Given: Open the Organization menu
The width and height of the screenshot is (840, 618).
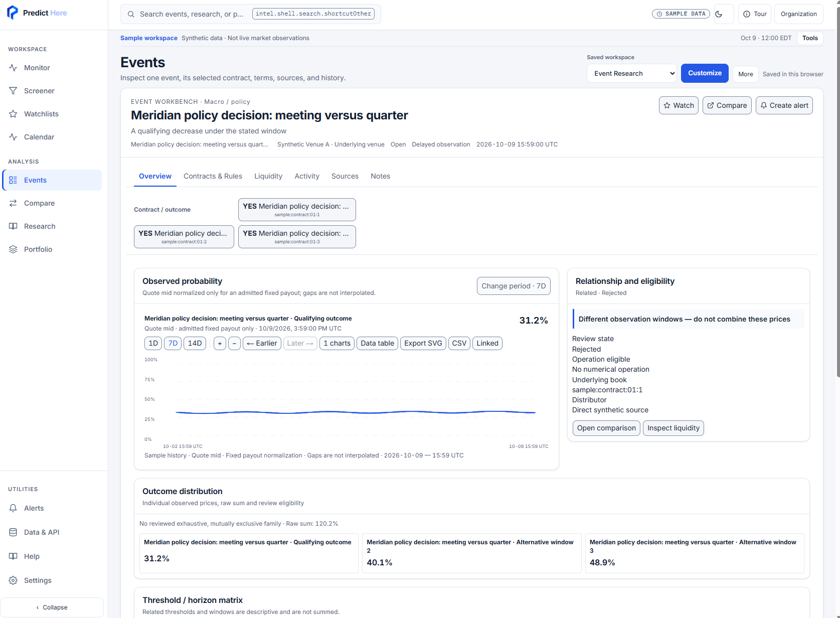Looking at the screenshot, I should pos(798,14).
